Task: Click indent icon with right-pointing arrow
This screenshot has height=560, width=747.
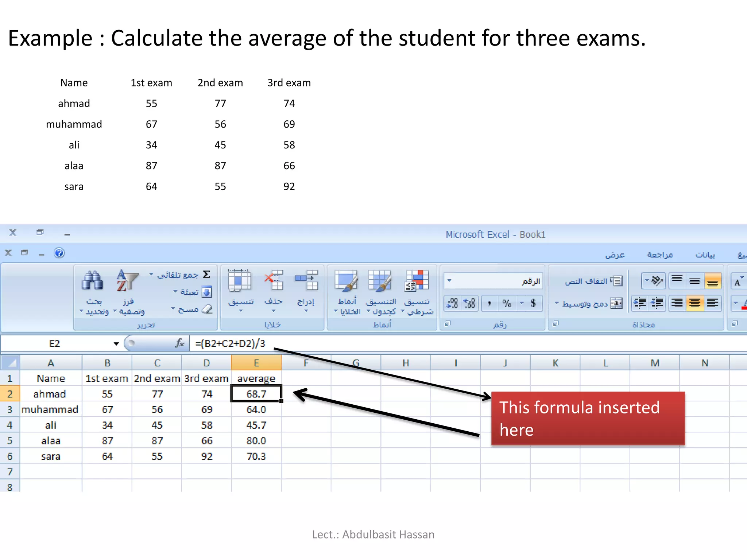Action: point(640,303)
